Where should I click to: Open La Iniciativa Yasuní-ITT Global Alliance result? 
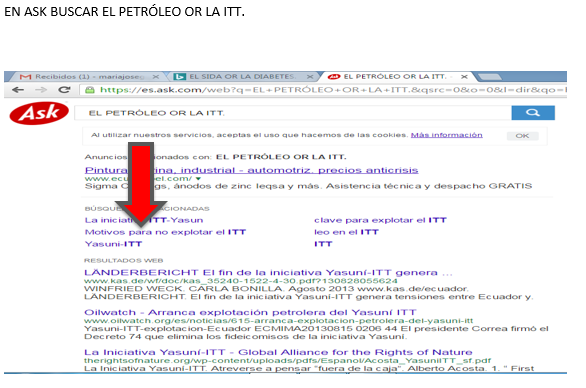click(x=278, y=352)
